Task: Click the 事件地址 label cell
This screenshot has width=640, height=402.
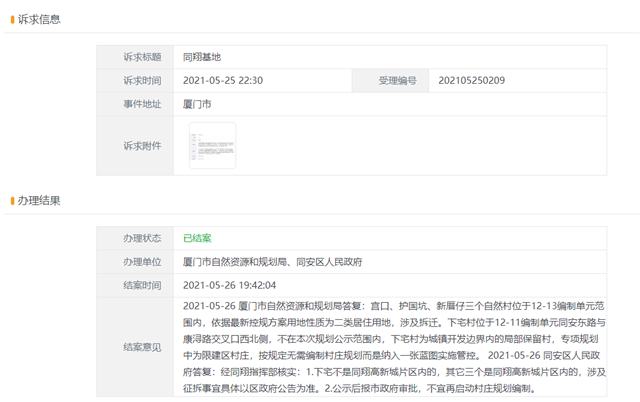Action: pos(135,104)
